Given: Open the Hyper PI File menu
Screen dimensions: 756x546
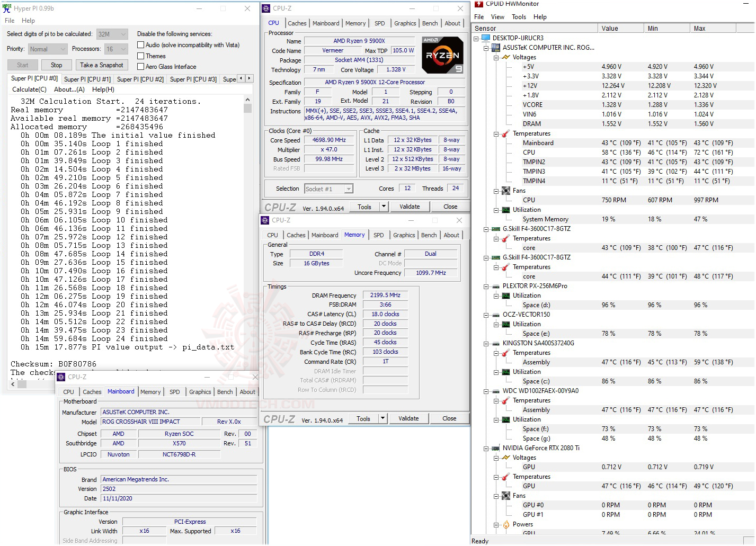Looking at the screenshot, I should pos(10,21).
